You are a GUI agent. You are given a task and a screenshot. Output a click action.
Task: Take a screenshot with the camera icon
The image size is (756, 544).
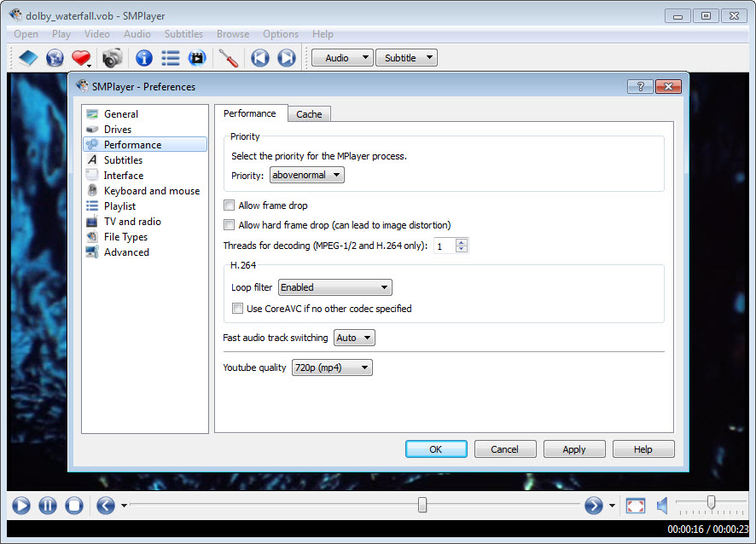point(112,58)
